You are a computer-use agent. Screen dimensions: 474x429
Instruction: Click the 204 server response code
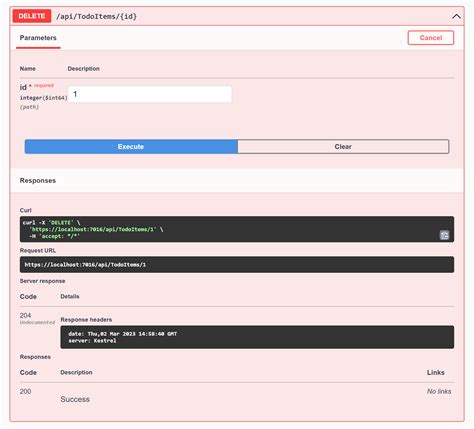click(x=25, y=315)
